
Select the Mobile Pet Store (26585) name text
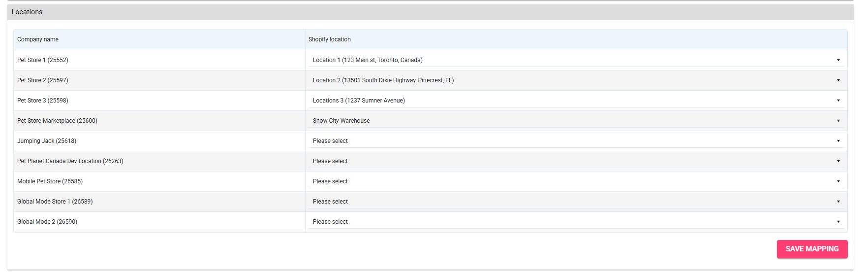tap(50, 181)
